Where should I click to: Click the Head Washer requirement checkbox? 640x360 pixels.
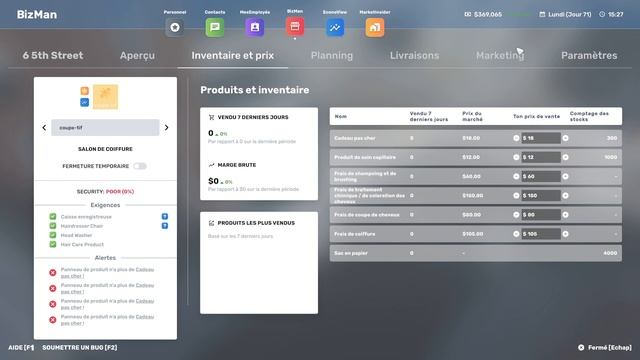coord(53,235)
